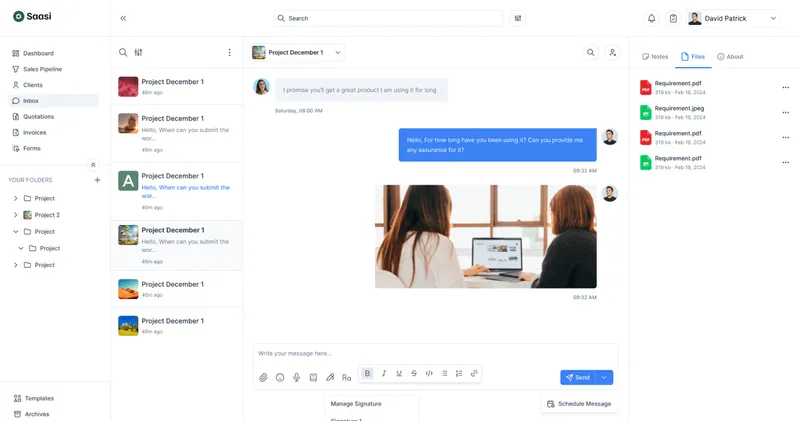Open the notifications bell
800x421 pixels.
pos(652,18)
